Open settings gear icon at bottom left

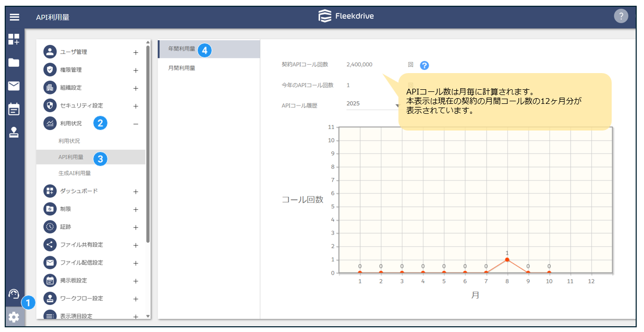tap(14, 316)
